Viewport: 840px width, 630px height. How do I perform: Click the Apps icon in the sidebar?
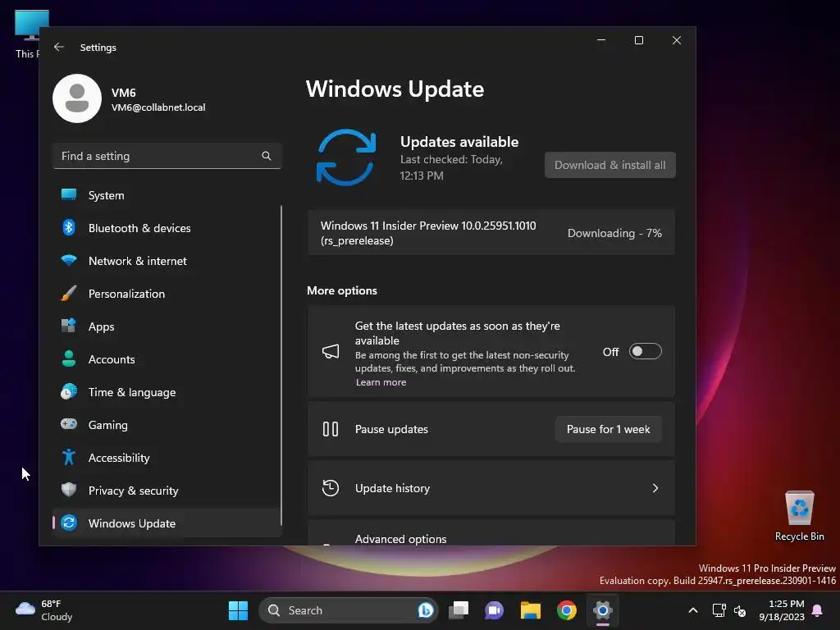pos(69,326)
